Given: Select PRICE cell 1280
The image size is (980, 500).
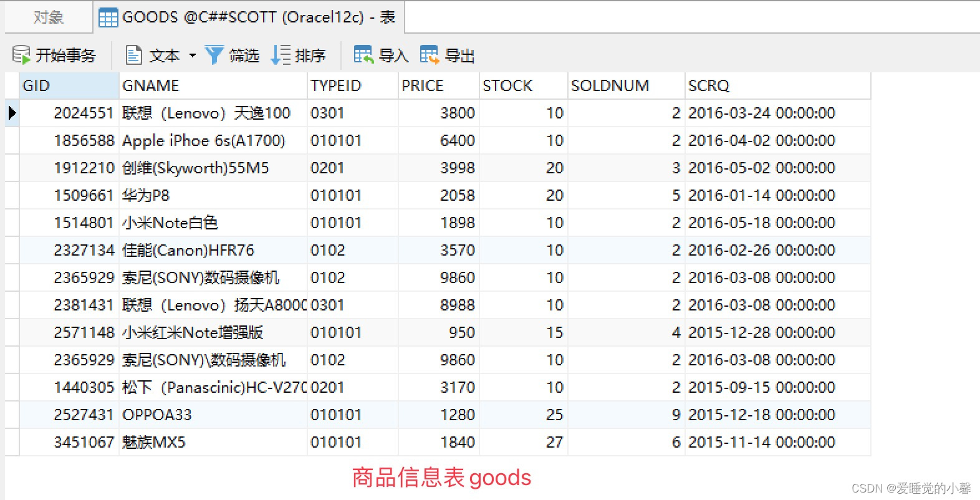Looking at the screenshot, I should click(439, 415).
